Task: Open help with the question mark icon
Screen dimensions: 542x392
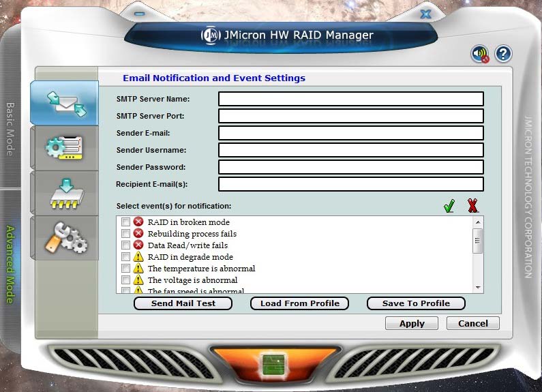Action: point(503,54)
